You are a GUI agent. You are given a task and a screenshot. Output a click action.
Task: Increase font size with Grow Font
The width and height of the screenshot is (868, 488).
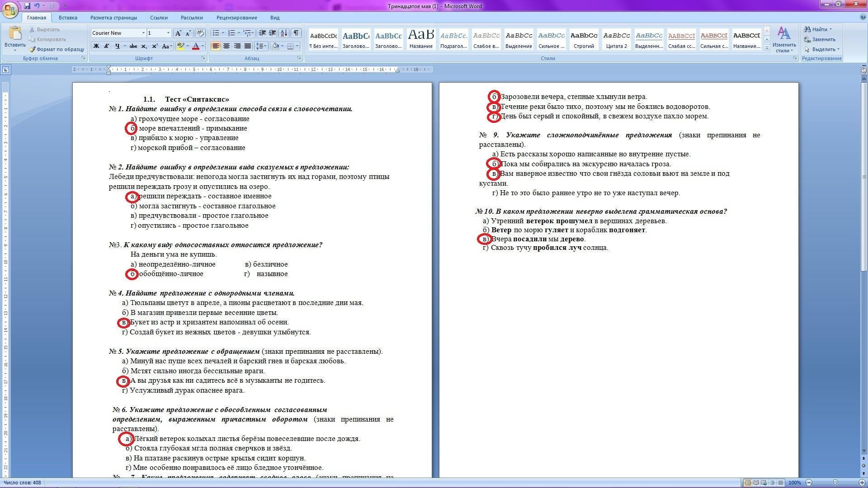click(x=178, y=33)
